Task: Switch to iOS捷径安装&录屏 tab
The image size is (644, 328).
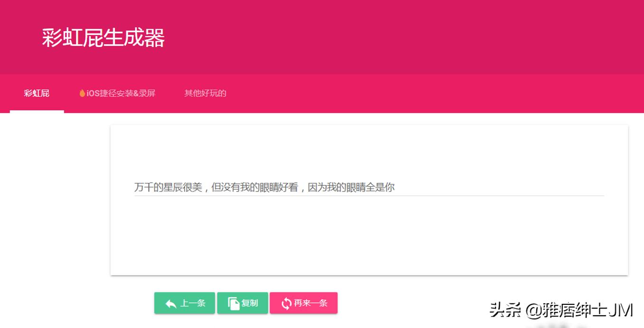Action: 117,93
